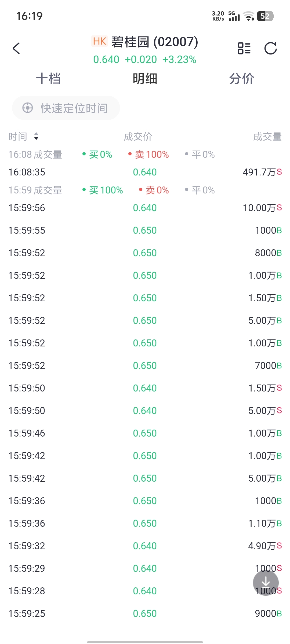Tap the locate target crosshair icon
Viewport: 290px width, 644px height.
tap(27, 108)
